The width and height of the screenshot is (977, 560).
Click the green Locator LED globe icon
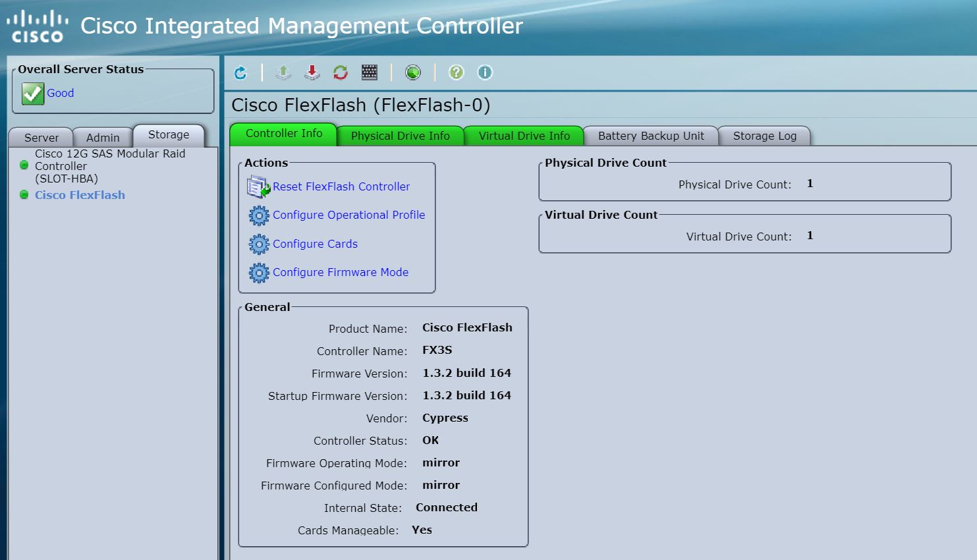(x=413, y=72)
